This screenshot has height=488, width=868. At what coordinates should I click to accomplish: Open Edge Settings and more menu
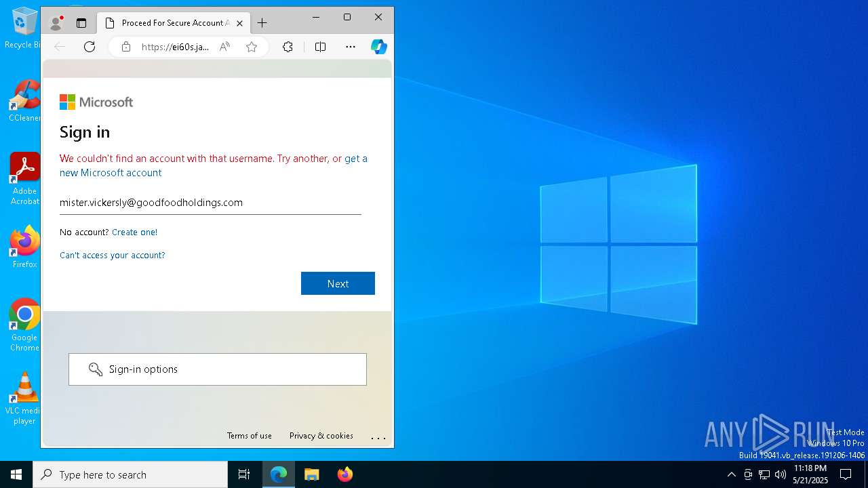point(350,47)
